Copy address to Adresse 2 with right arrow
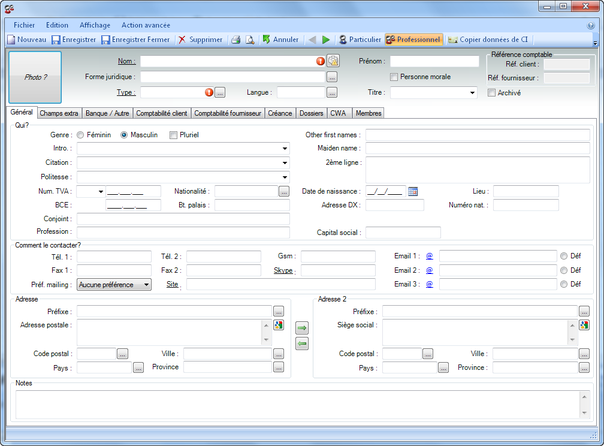Image resolution: width=604 pixels, height=446 pixels. (302, 327)
